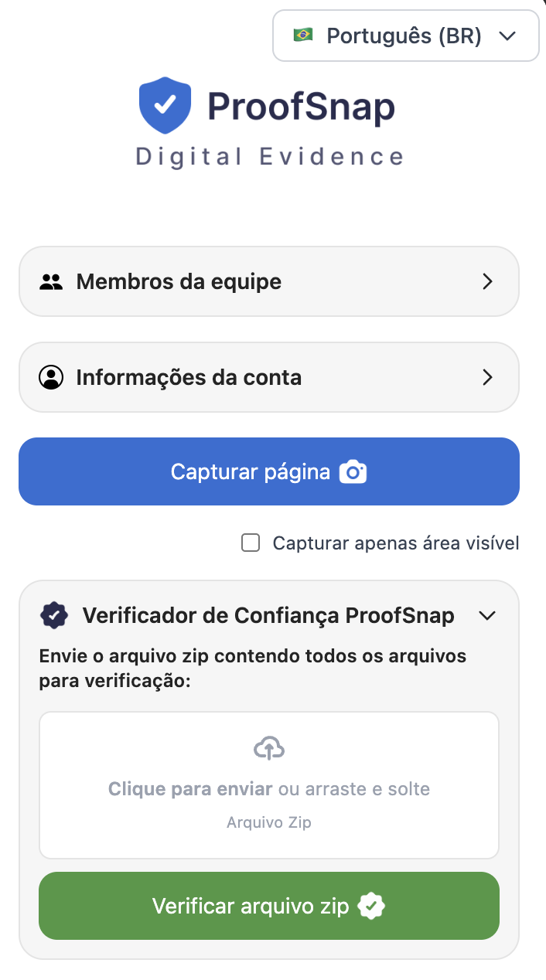Expand the Membros da equipe row chevron
546x980 pixels.
point(487,281)
